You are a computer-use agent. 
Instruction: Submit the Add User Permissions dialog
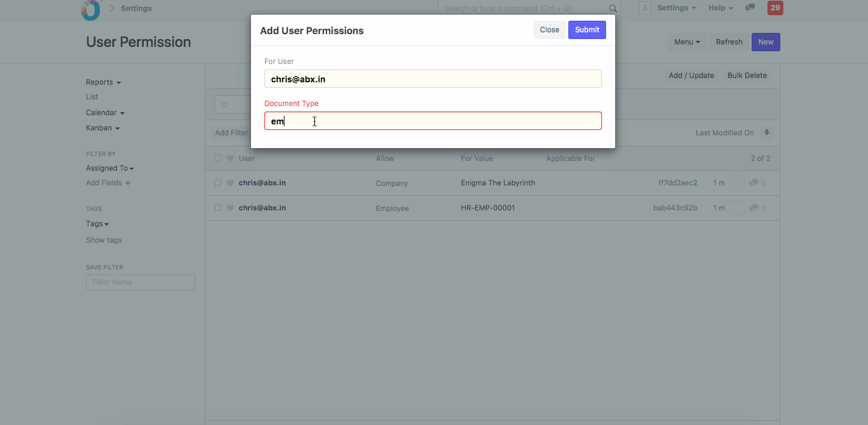(x=587, y=30)
